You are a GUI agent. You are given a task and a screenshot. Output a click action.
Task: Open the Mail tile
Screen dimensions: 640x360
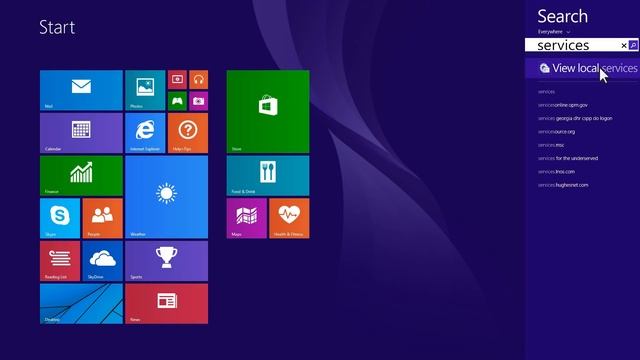(x=81, y=90)
